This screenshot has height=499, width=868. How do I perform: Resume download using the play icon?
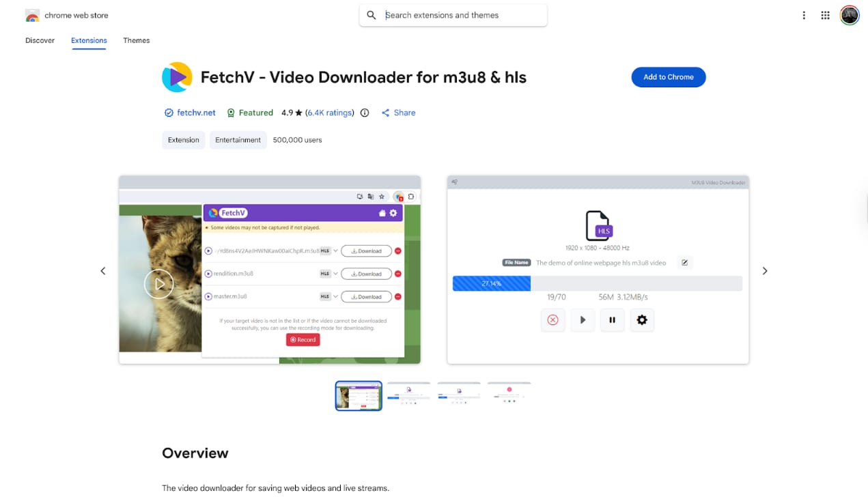(582, 319)
